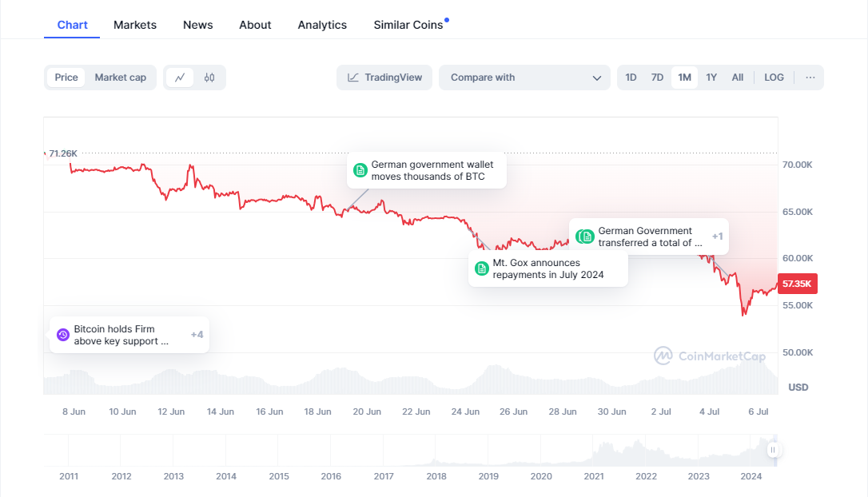Click Bitcoin holds Firm history icon

(63, 335)
